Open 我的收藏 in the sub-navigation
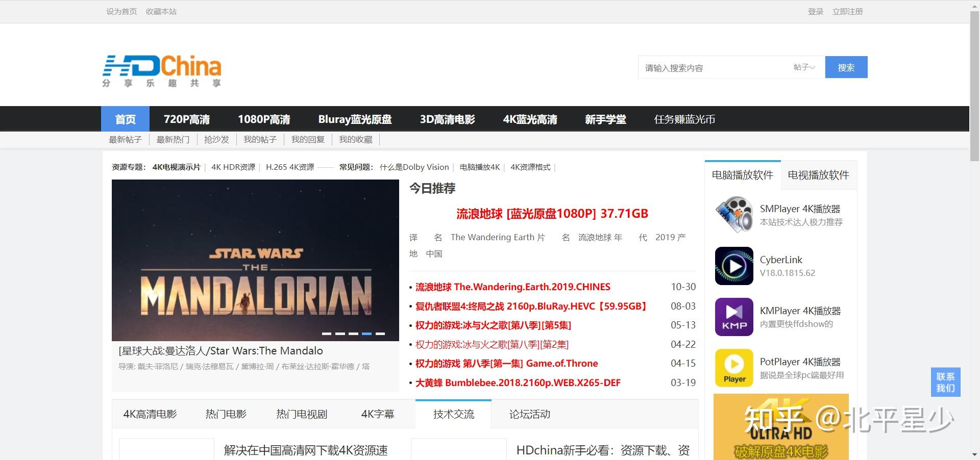The image size is (980, 460). [356, 139]
